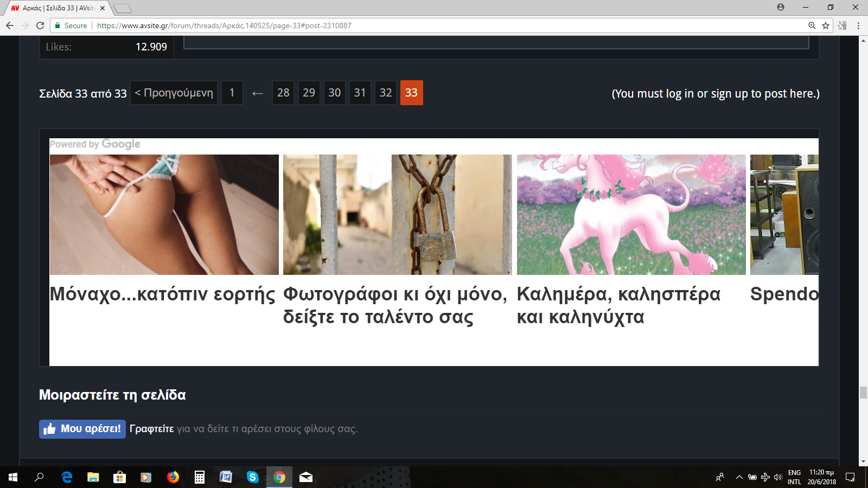Screen dimensions: 868x488
Task: Show hidden system tray icons
Action: 739,477
